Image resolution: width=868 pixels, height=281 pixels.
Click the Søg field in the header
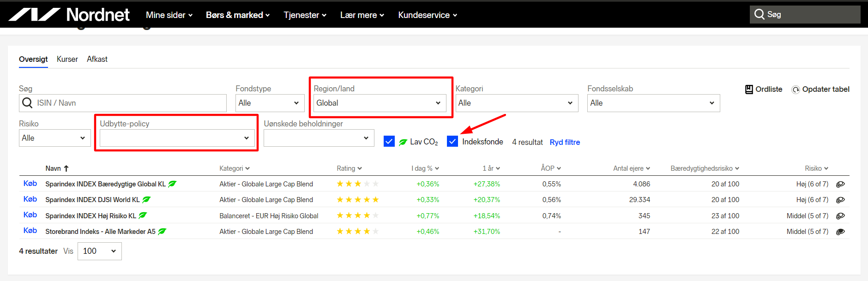[x=805, y=14]
